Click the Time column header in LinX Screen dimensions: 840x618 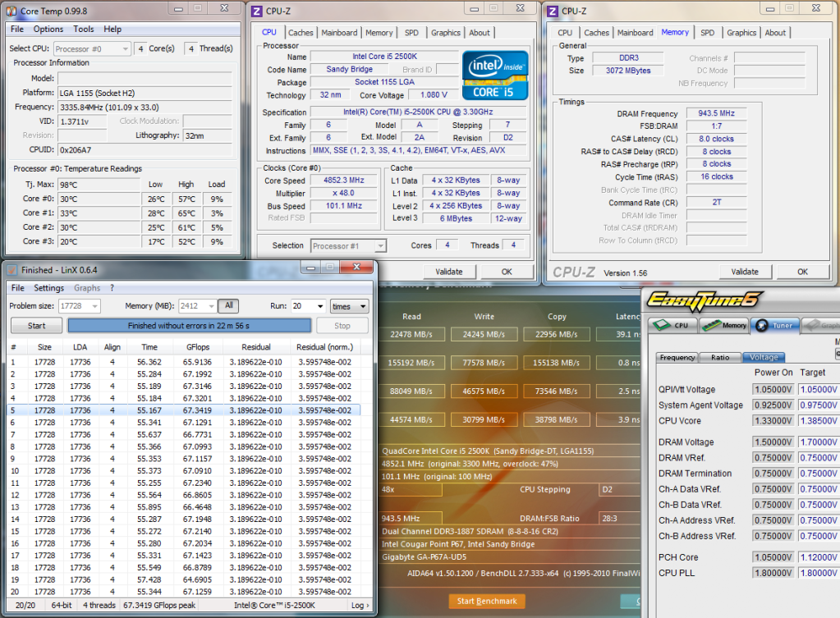pyautogui.click(x=149, y=347)
